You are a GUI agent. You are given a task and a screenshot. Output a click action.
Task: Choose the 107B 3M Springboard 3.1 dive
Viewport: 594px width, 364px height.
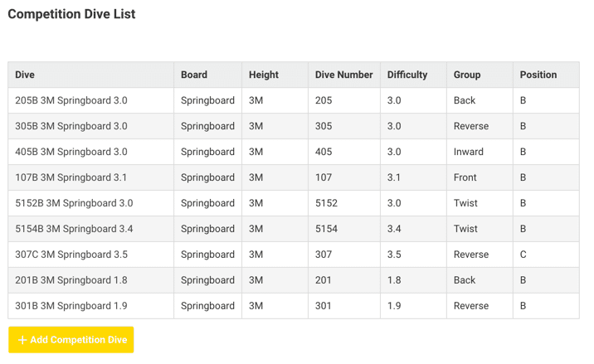pos(294,177)
